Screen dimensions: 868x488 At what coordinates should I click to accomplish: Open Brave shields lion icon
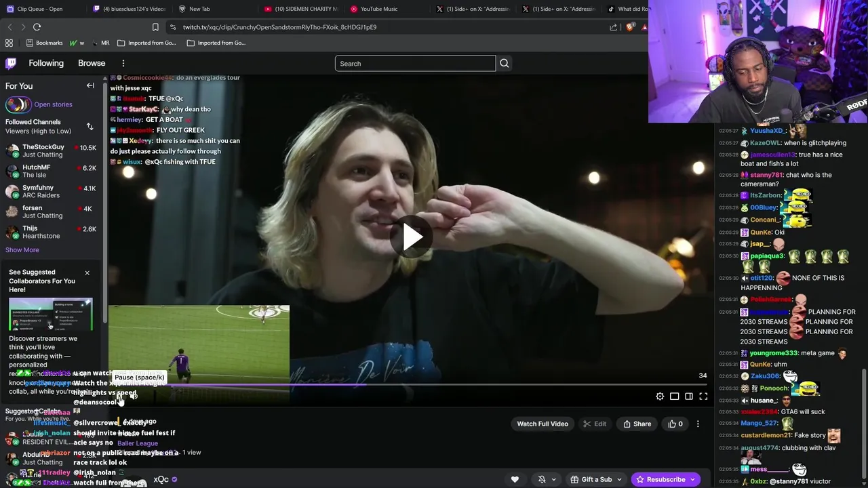coord(630,27)
